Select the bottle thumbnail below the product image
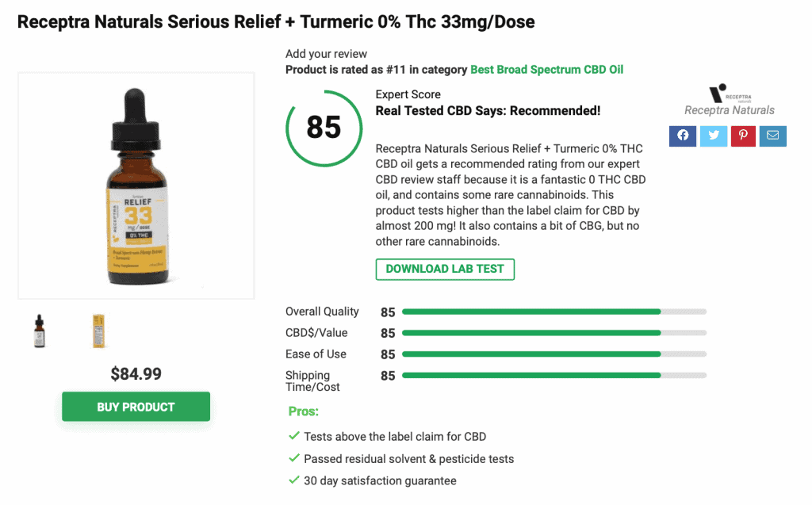The width and height of the screenshot is (812, 505). coord(39,331)
